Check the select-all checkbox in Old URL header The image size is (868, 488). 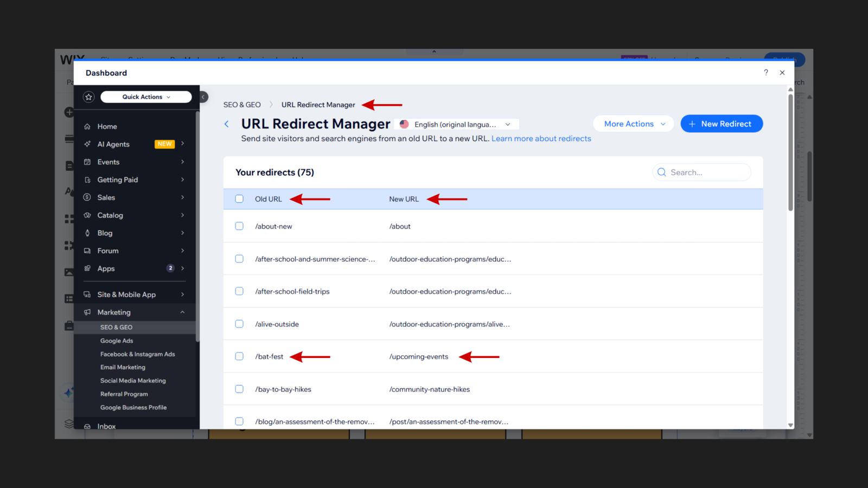(239, 198)
